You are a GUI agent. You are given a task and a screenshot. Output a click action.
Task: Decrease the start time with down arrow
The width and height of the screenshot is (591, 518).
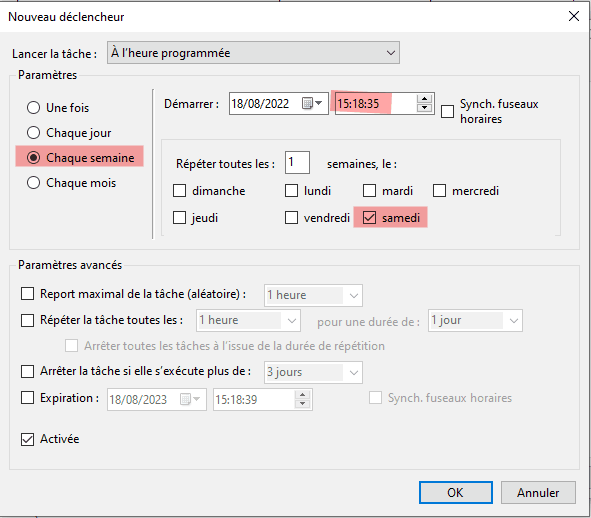point(424,107)
